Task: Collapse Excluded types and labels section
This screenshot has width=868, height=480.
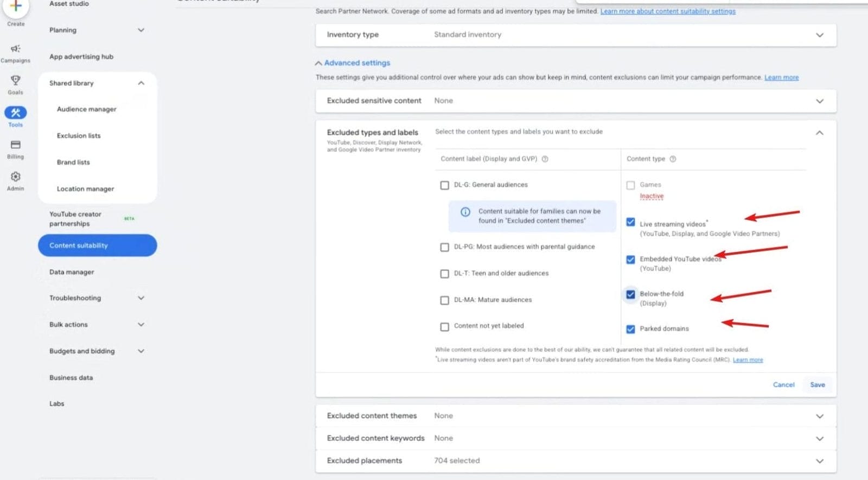Action: pos(820,133)
